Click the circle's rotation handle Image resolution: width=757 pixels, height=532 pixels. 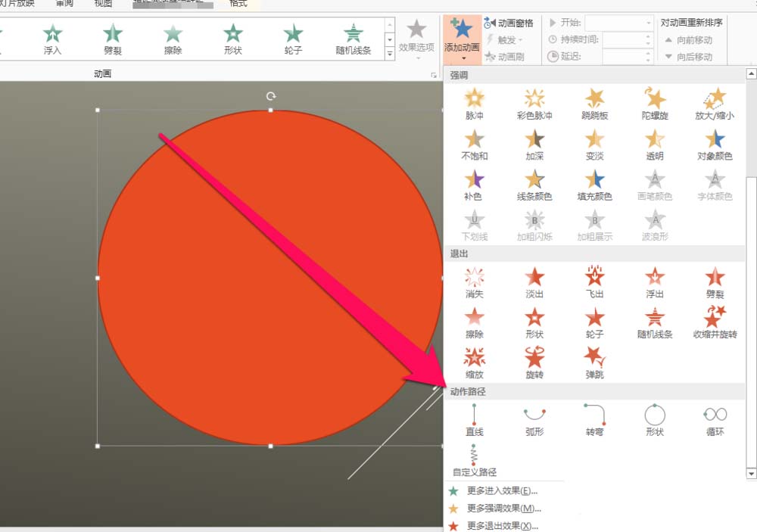[x=271, y=96]
